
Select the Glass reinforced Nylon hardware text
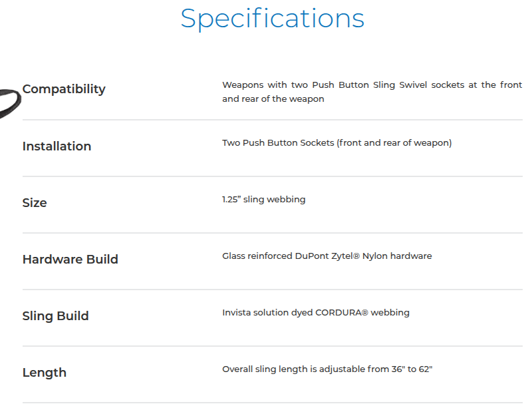click(x=327, y=256)
